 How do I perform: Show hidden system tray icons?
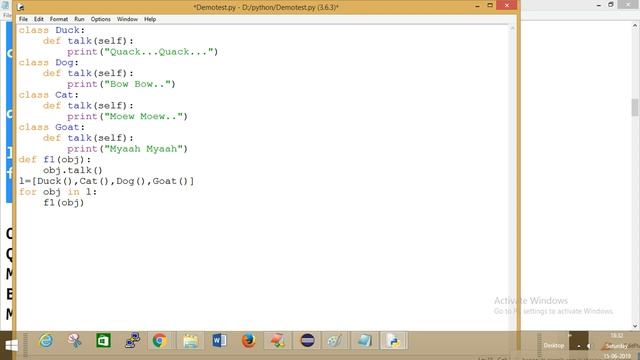578,346
